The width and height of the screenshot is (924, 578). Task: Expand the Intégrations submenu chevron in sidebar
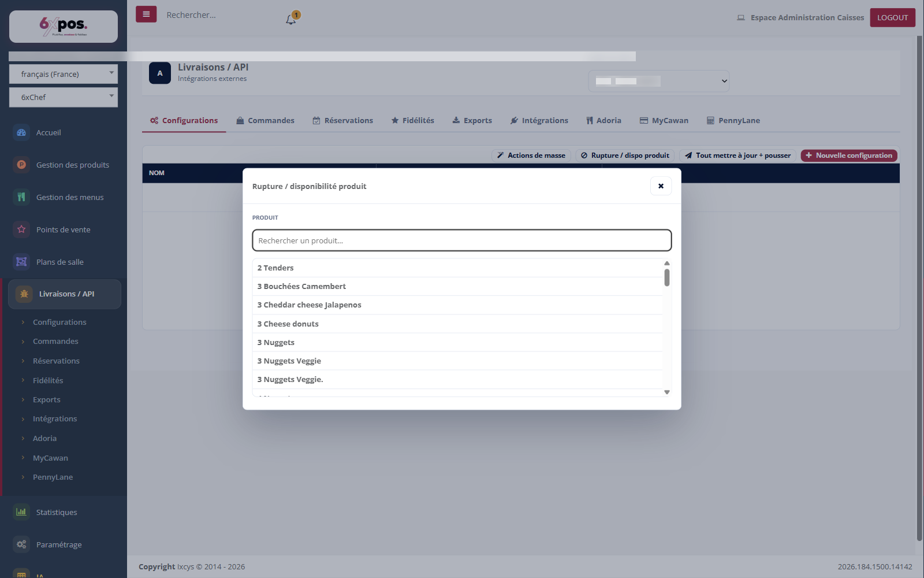[x=23, y=419]
